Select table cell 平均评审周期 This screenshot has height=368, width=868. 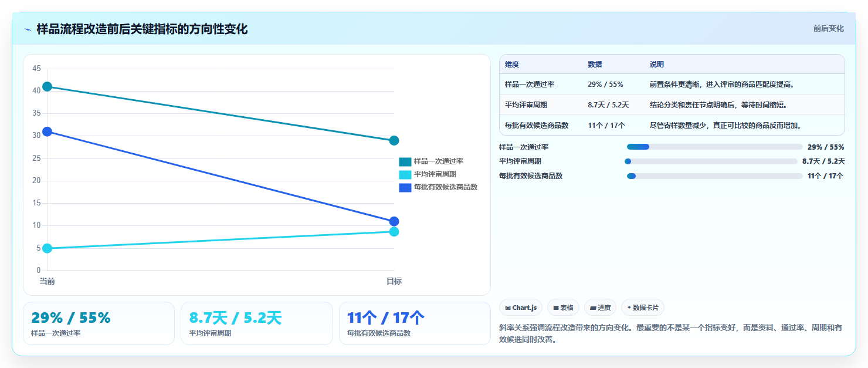526,105
